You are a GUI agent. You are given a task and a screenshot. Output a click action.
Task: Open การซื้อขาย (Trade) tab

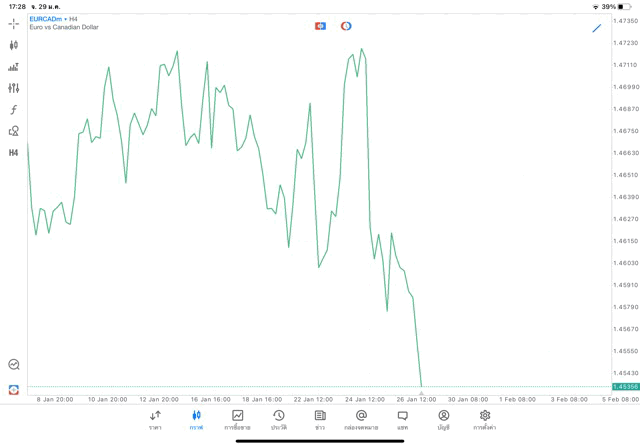237,420
